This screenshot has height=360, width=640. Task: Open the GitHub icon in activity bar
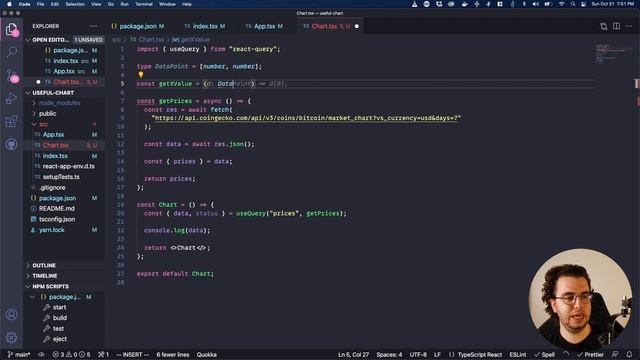[11, 144]
